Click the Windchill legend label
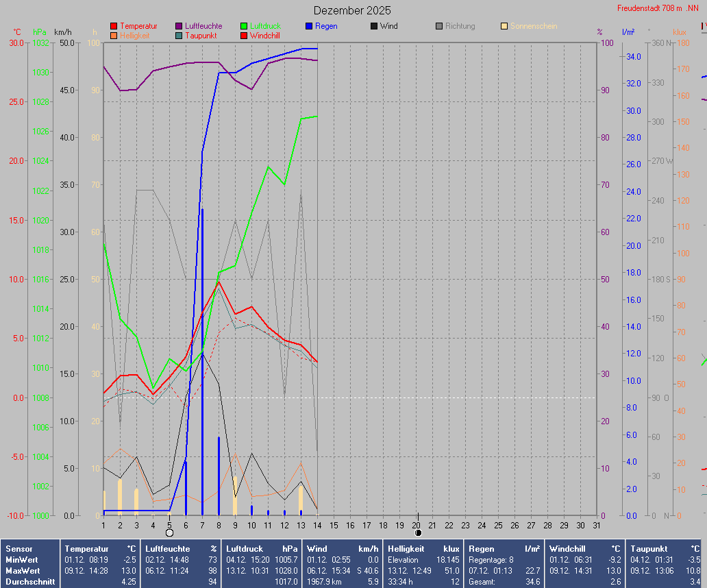Image resolution: width=707 pixels, height=588 pixels. pos(264,35)
